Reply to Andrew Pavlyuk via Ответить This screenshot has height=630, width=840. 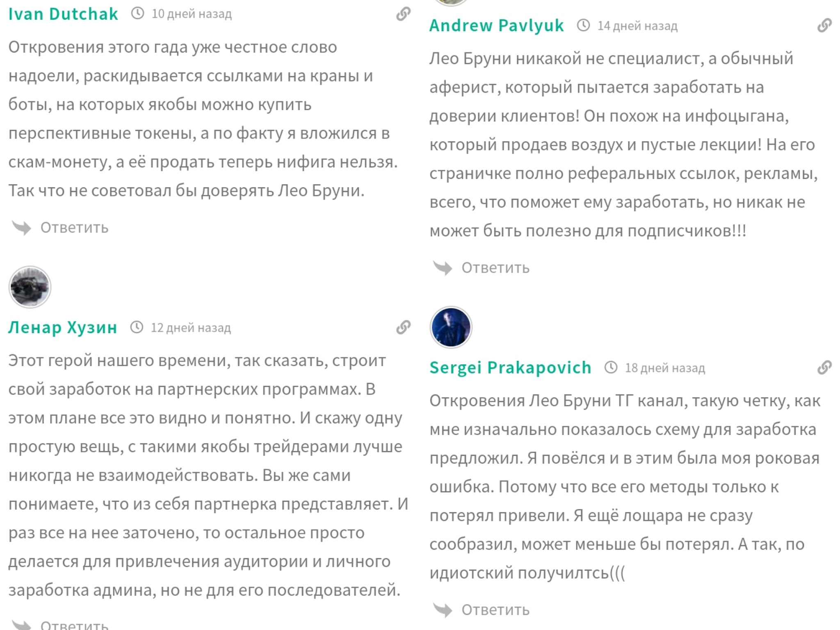click(x=495, y=268)
